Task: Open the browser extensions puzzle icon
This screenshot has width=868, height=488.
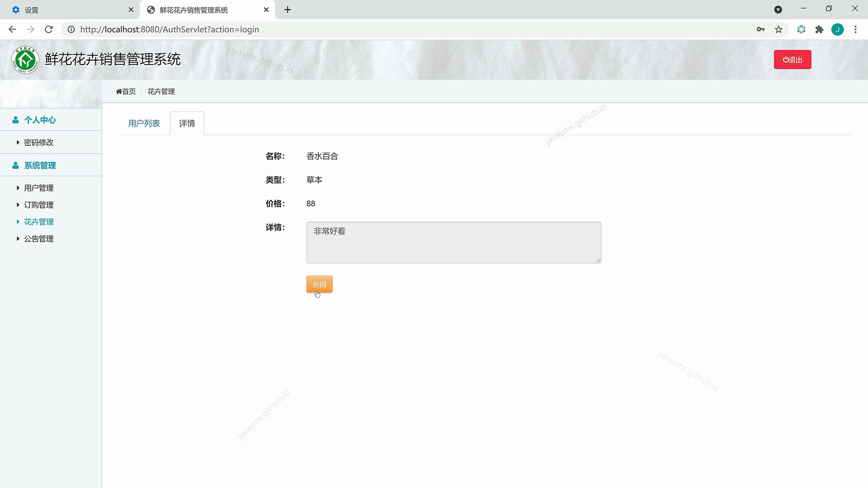Action: point(820,29)
